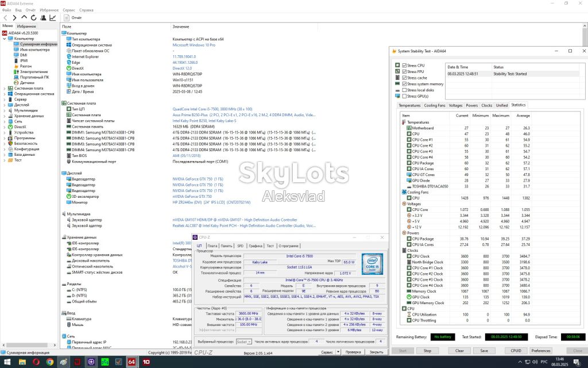This screenshot has height=368, width=588.
Task: Open the Файл menu
Action: point(6,10)
